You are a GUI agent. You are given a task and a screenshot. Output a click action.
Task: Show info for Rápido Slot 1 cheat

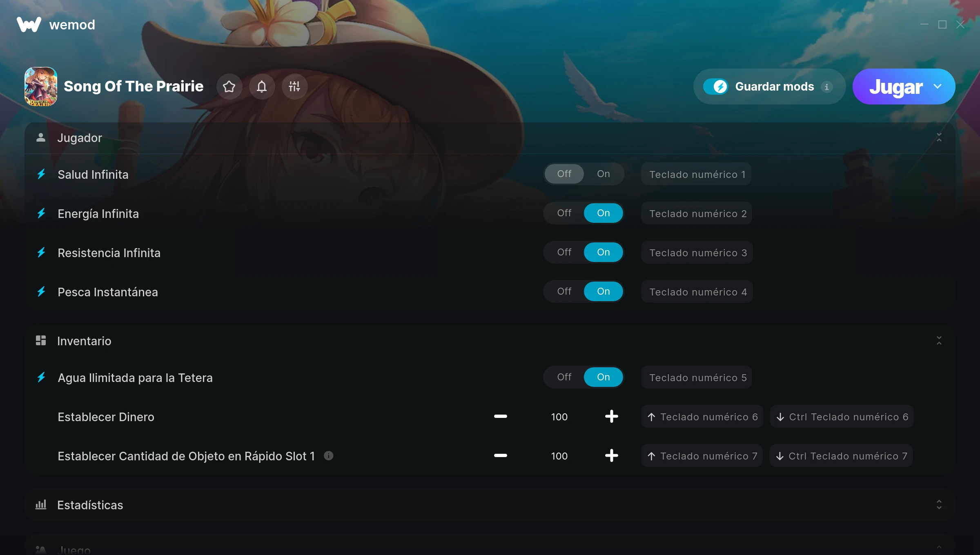click(329, 455)
